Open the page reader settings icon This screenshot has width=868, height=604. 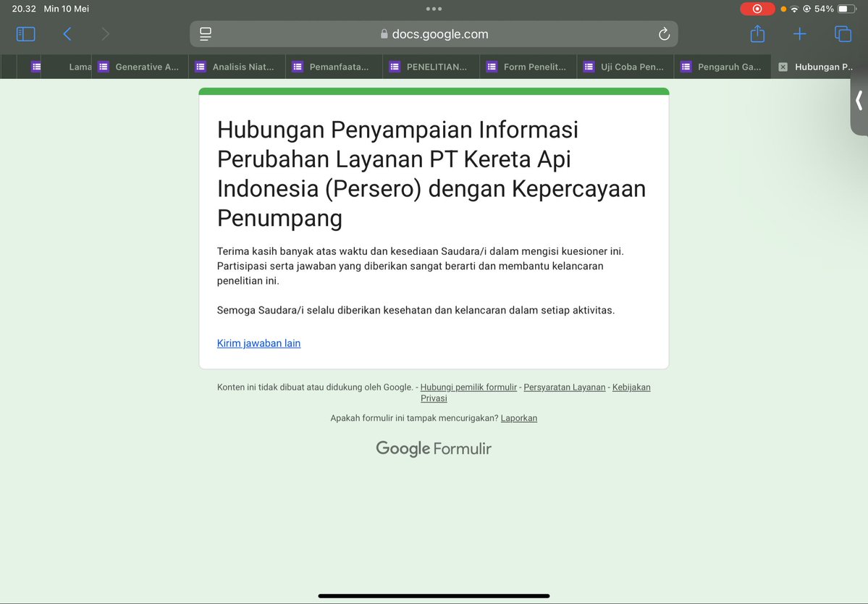click(x=206, y=34)
